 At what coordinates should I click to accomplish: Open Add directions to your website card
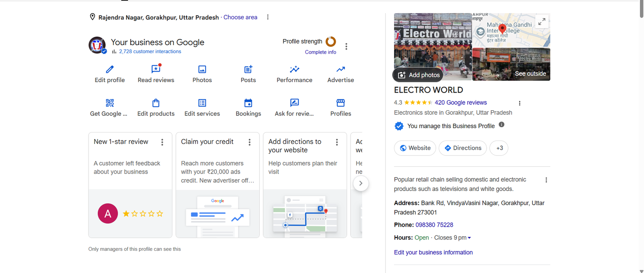(305, 185)
